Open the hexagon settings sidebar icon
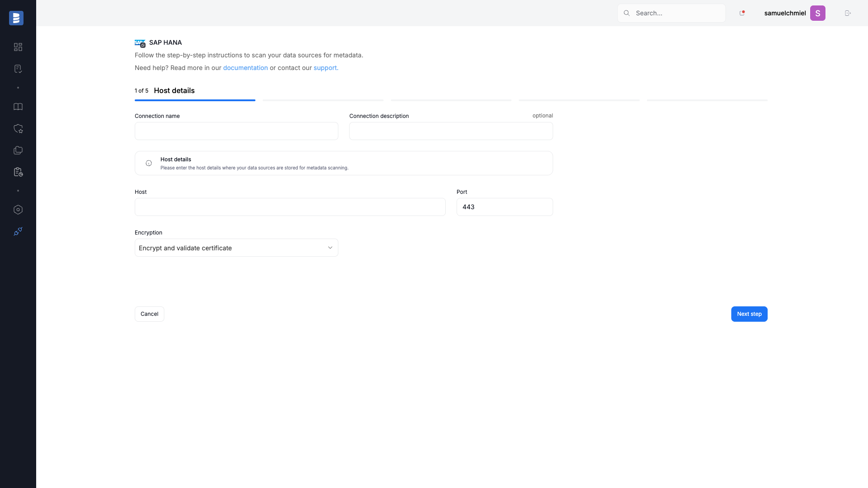868x488 pixels. pos(18,210)
